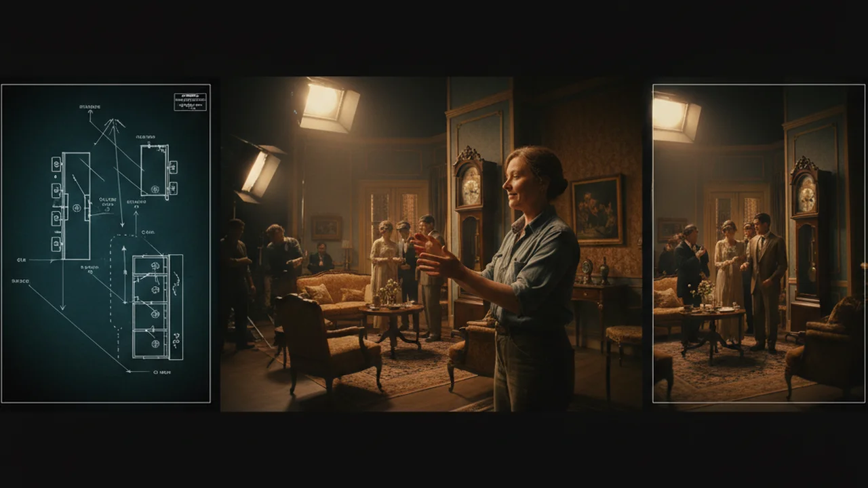Click the four-compartment cabinet drawing in blueprint
868x488 pixels.
[x=157, y=306]
